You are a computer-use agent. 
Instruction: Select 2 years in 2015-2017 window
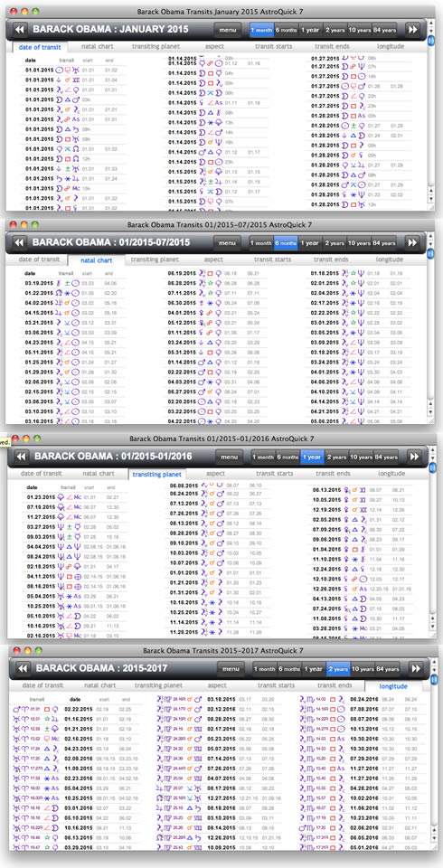click(338, 669)
